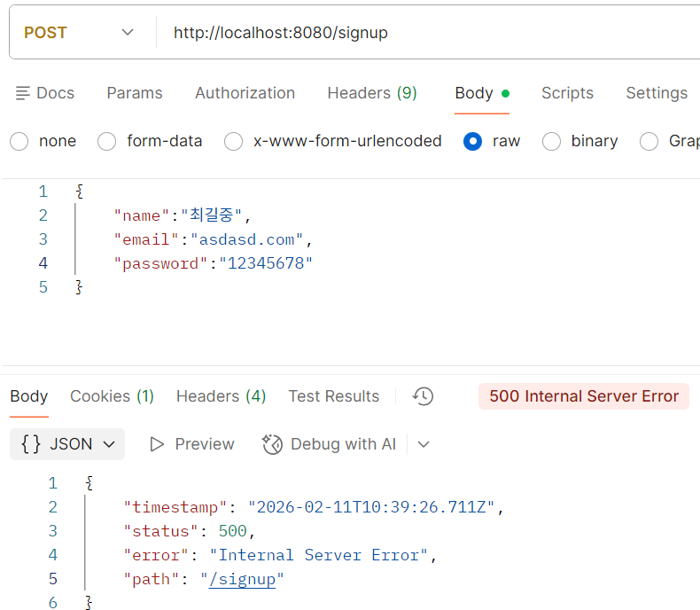Viewport: 700px width, 610px height.
Task: Switch to the Authorization tab
Action: pos(245,93)
